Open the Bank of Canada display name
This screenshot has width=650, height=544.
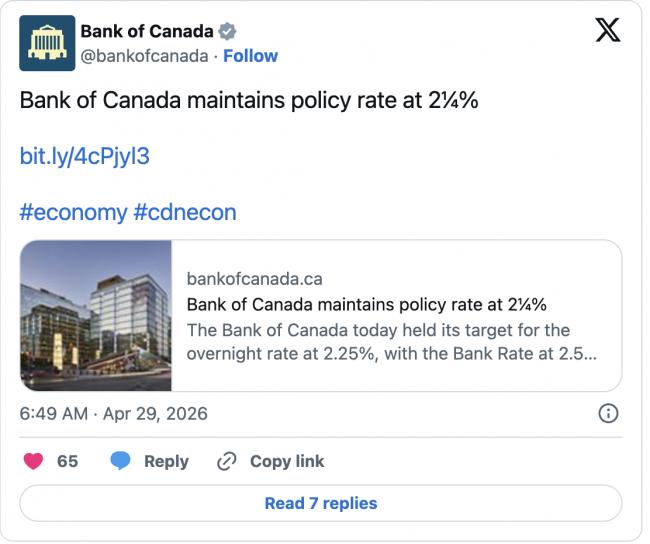point(147,31)
